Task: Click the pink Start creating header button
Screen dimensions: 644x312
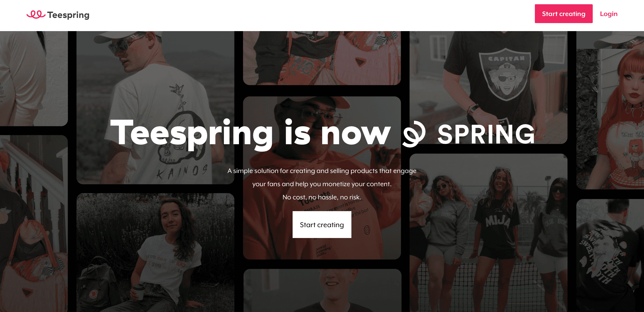Action: [564, 14]
